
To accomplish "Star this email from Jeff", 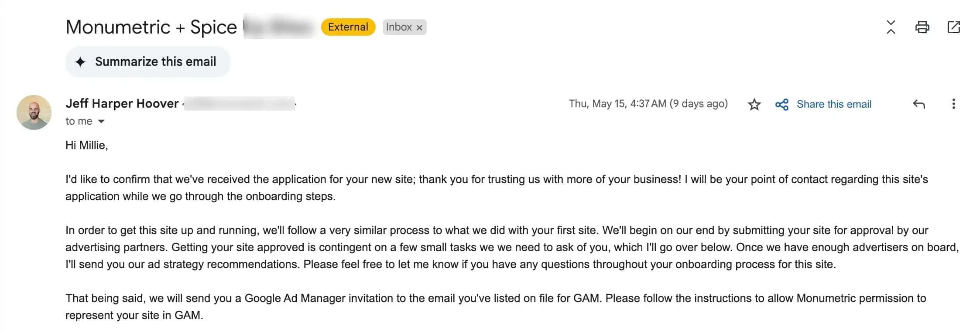I will click(x=754, y=105).
